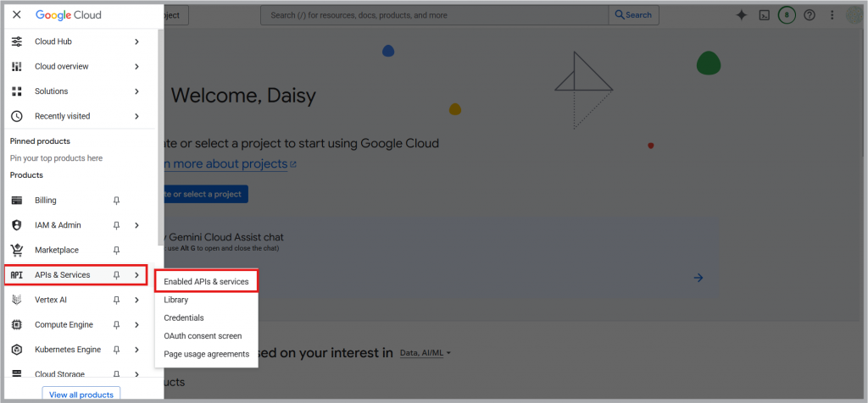Screen dimensions: 868x403
Task: Pin Billing to pinned products
Action: coord(116,200)
